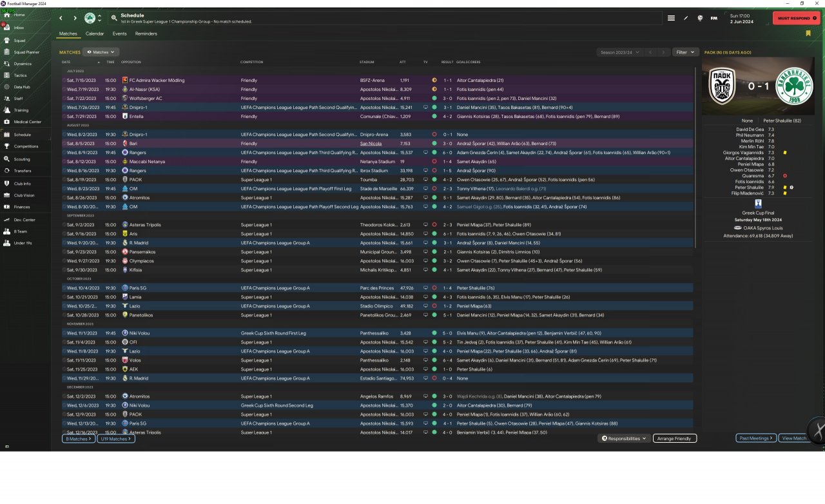This screenshot has height=504, width=825.
Task: Open Tactics in the sidebar
Action: (26, 75)
